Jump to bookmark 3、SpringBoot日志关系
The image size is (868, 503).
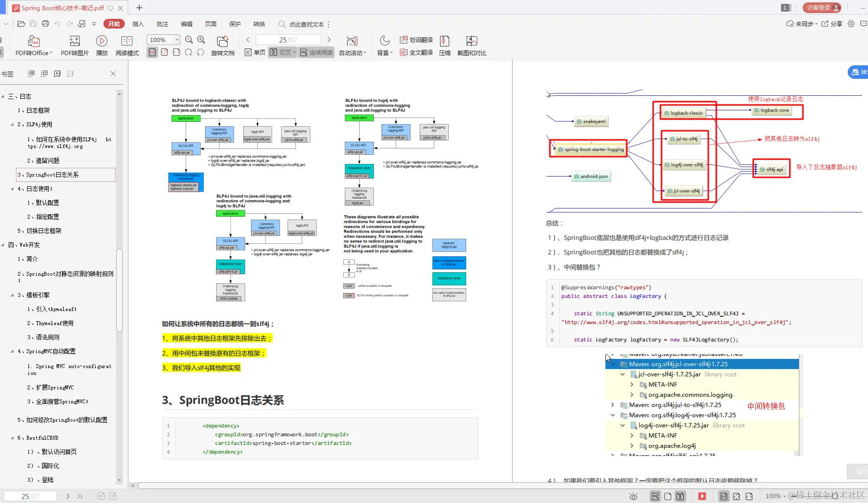(x=66, y=175)
